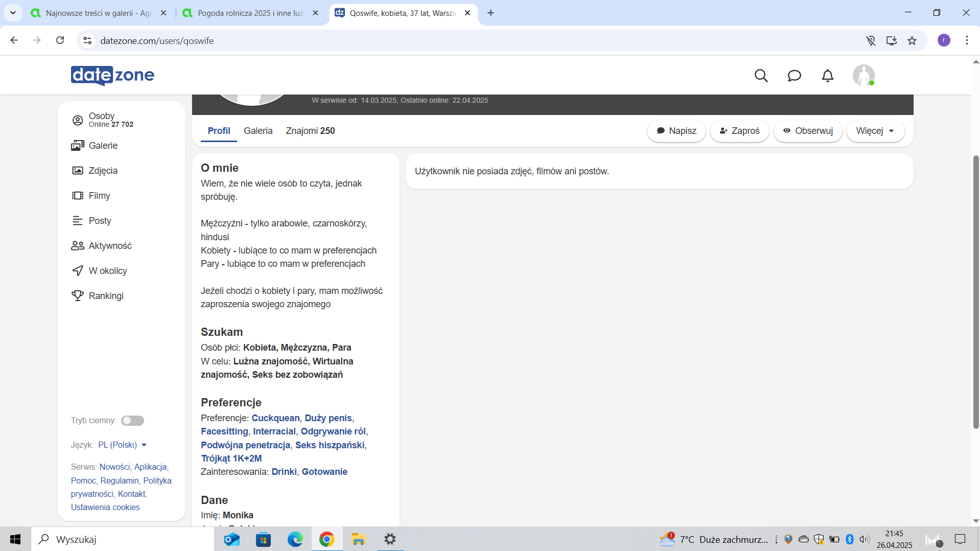Open messages chat bubble icon
Image resolution: width=980 pixels, height=551 pixels.
point(794,76)
